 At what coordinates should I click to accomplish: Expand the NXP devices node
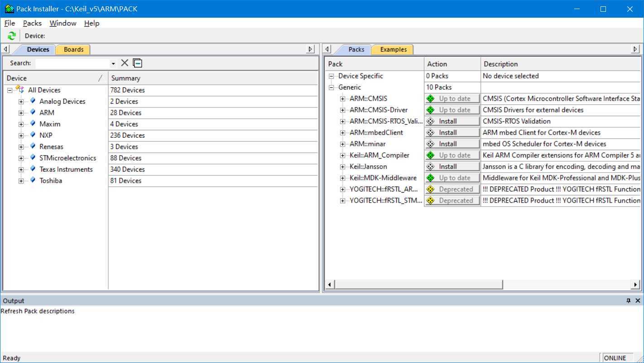coord(21,136)
